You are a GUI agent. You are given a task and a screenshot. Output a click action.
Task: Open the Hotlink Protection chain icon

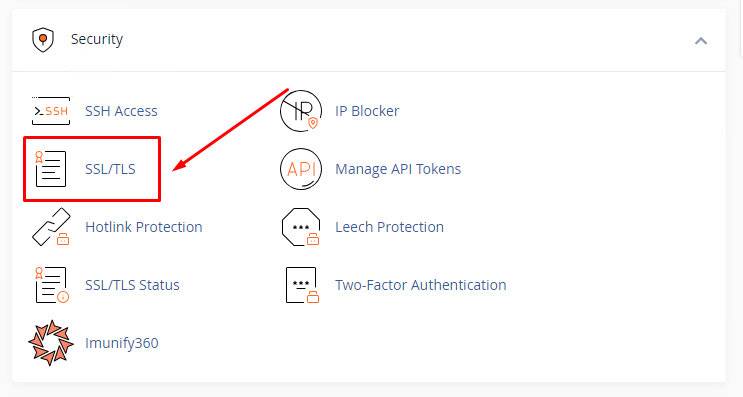(x=51, y=227)
